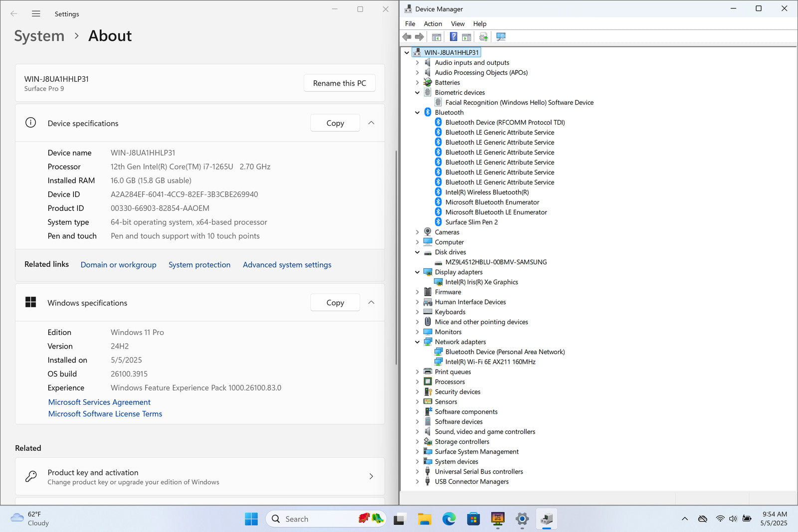Open the Advanced system settings link
The height and width of the screenshot is (532, 798).
point(287,265)
